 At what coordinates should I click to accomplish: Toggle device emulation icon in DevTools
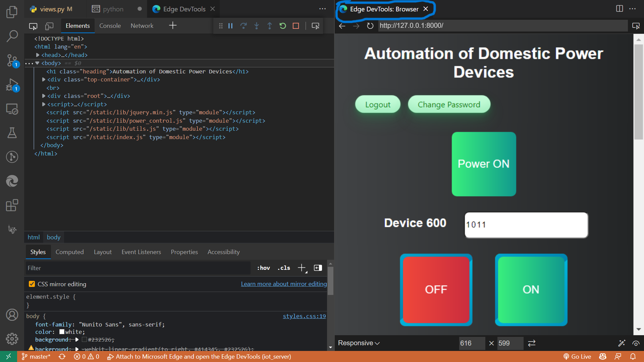[49, 26]
